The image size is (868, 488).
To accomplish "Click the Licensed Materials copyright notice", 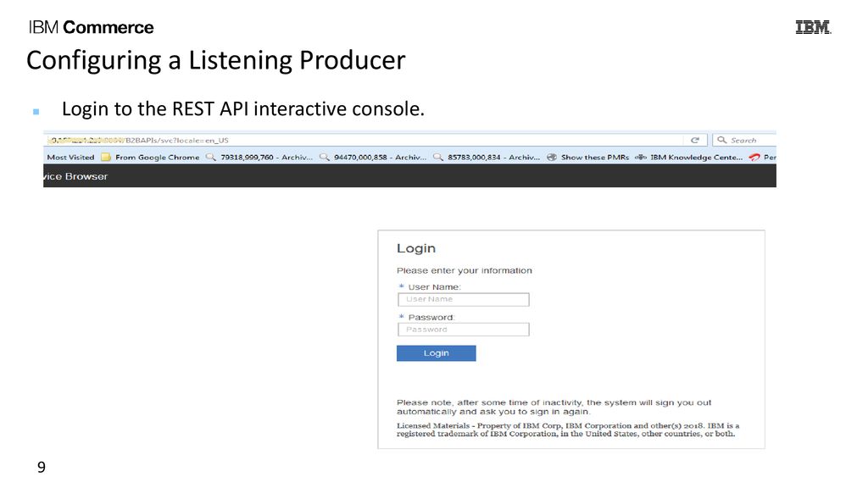I will point(568,430).
